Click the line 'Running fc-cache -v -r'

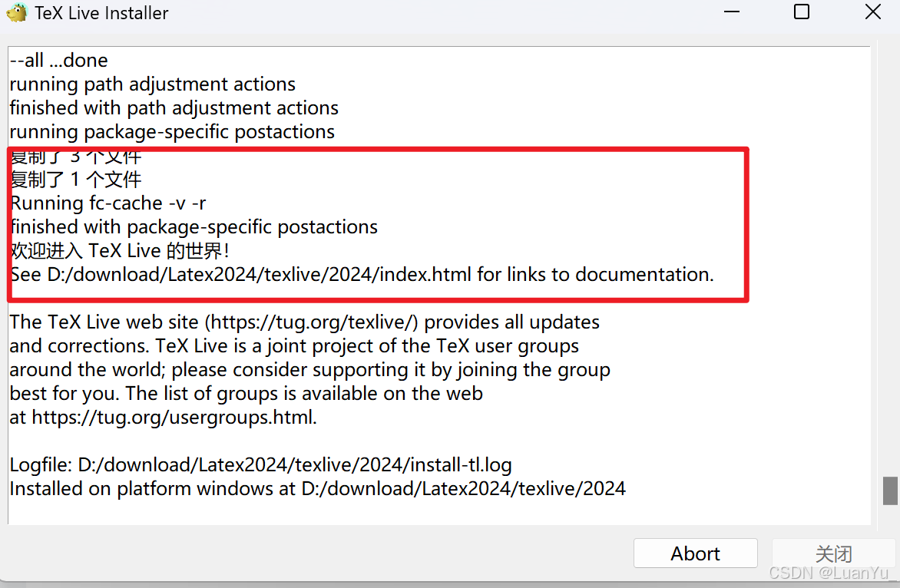click(x=108, y=203)
